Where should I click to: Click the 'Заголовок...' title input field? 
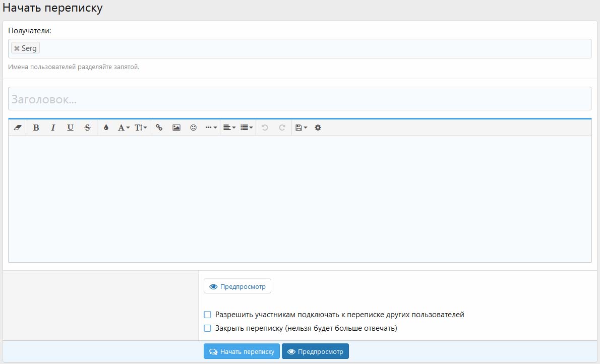click(299, 99)
